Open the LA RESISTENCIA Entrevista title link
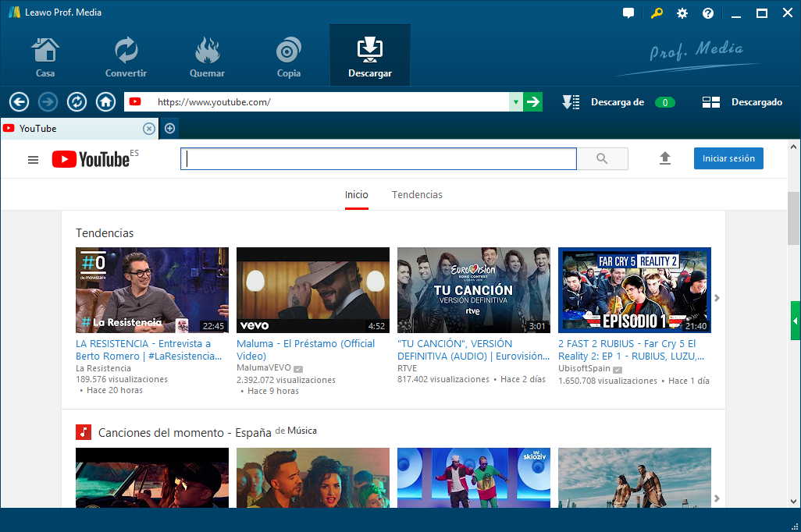801x532 pixels. (148, 349)
